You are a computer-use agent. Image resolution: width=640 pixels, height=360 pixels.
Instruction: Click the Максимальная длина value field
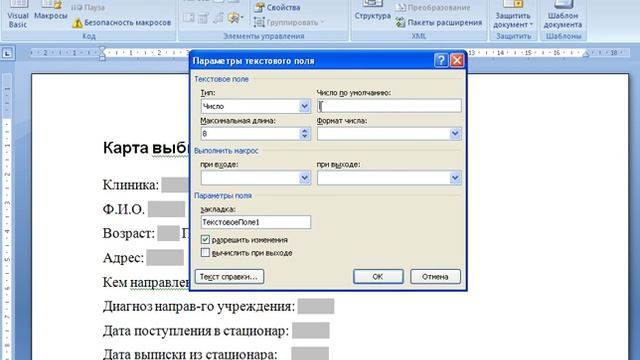pos(250,133)
